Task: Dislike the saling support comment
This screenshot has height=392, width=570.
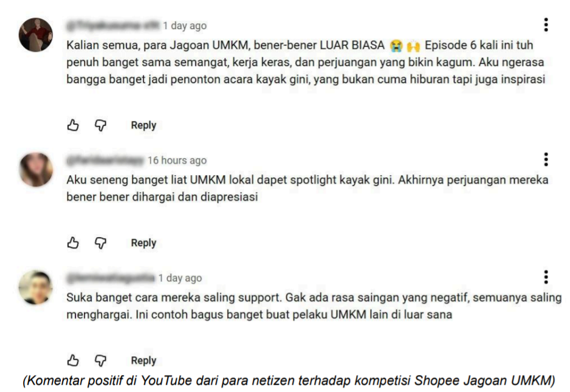Action: (x=100, y=361)
